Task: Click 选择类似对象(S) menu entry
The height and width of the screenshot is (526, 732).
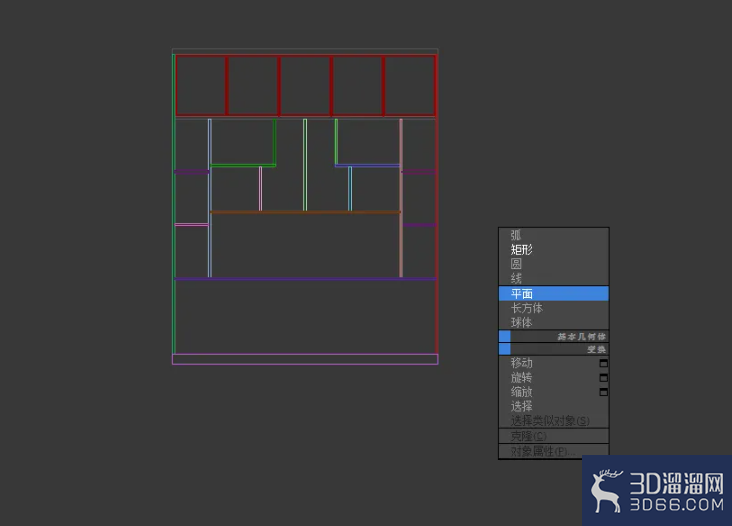Action: click(x=554, y=421)
